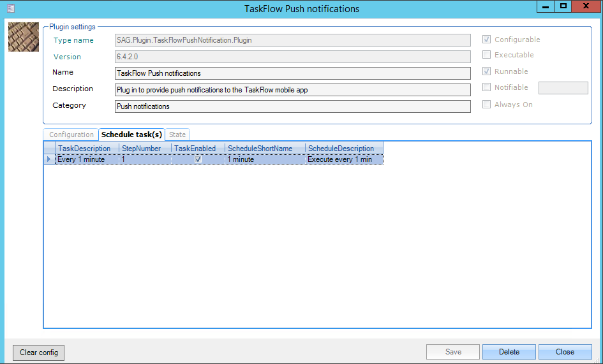Sort by StepNumber column header
Viewport: 603px width, 364px height.
[145, 149]
